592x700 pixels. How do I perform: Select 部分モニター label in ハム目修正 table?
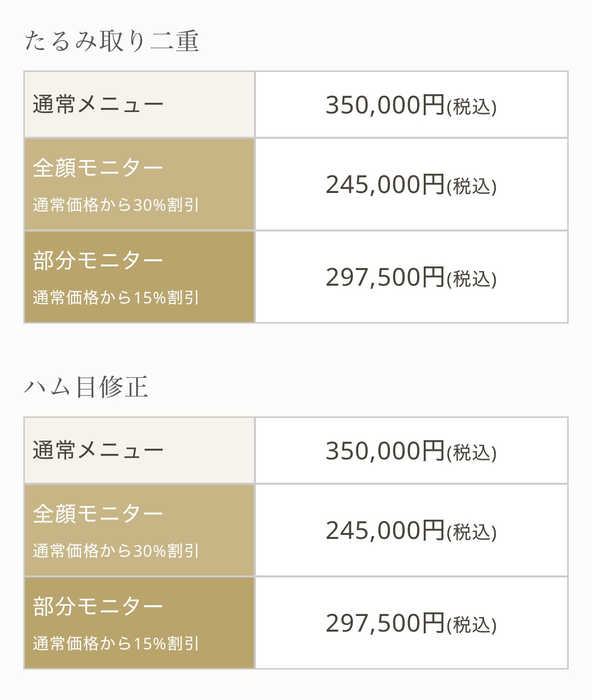pyautogui.click(x=98, y=606)
